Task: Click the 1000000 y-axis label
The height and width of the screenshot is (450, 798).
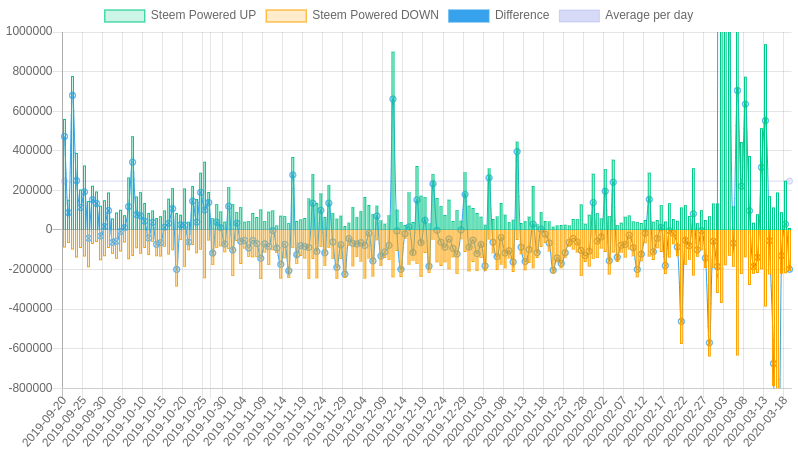Action: point(29,32)
